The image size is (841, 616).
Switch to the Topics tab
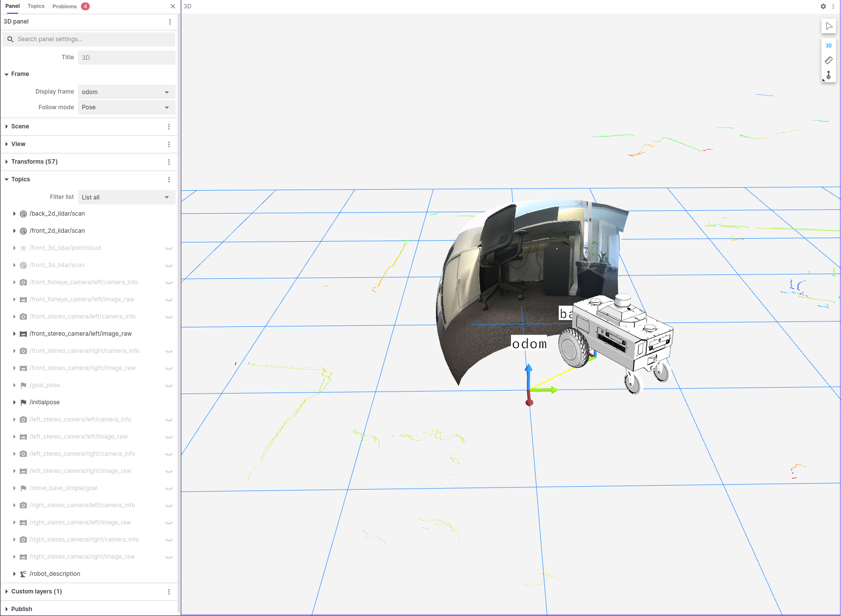[x=36, y=6]
